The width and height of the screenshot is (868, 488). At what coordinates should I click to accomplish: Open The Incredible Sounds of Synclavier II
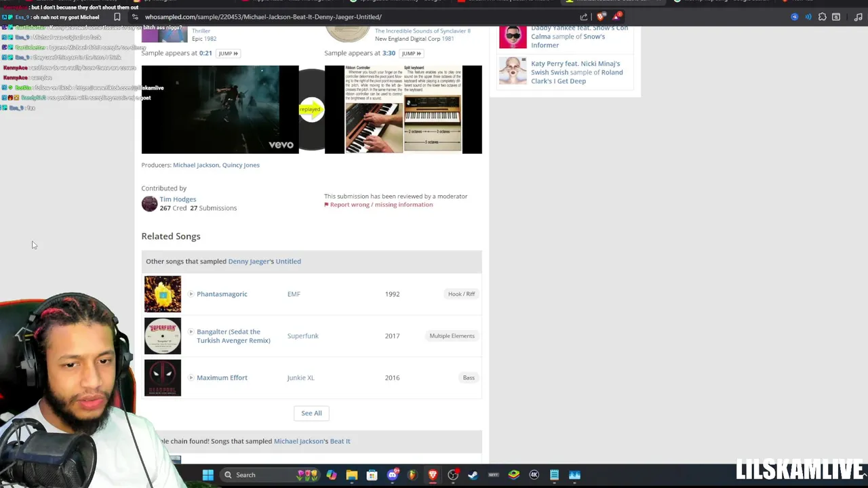(x=422, y=31)
